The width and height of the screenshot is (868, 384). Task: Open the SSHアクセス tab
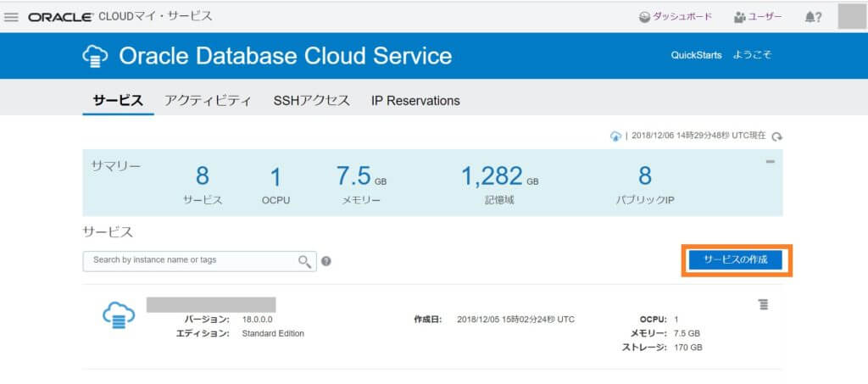311,101
